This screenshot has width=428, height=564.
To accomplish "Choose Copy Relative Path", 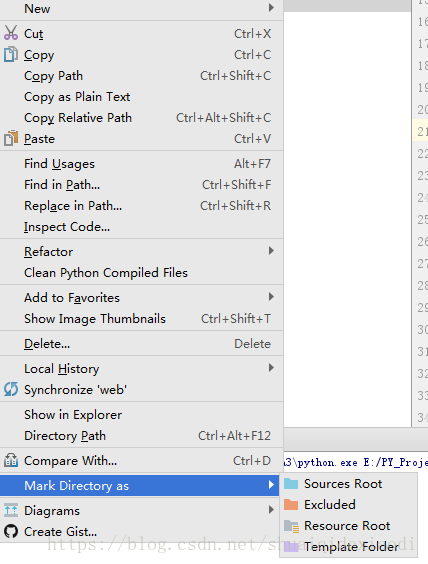I will coord(141,118).
